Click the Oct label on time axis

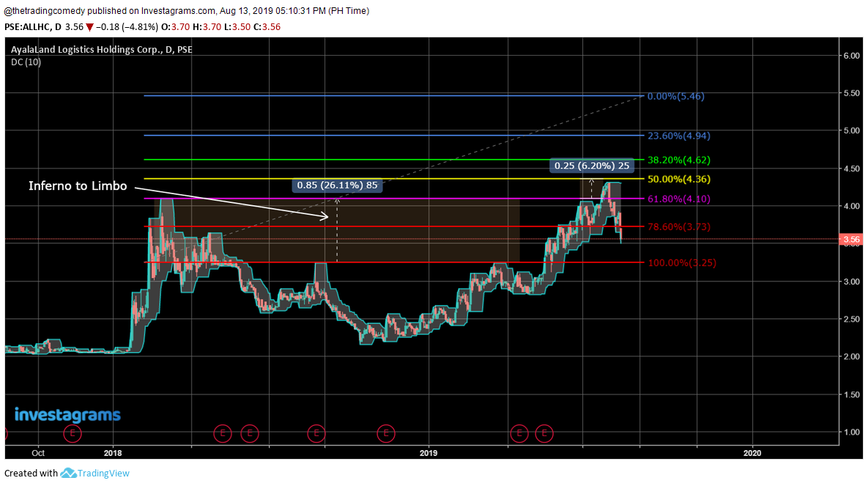[x=38, y=453]
